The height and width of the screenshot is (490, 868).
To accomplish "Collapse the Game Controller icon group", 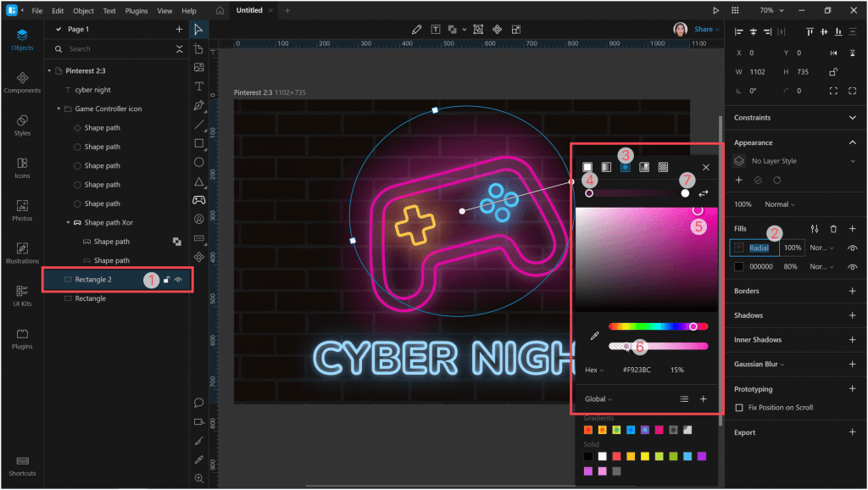I will 58,109.
